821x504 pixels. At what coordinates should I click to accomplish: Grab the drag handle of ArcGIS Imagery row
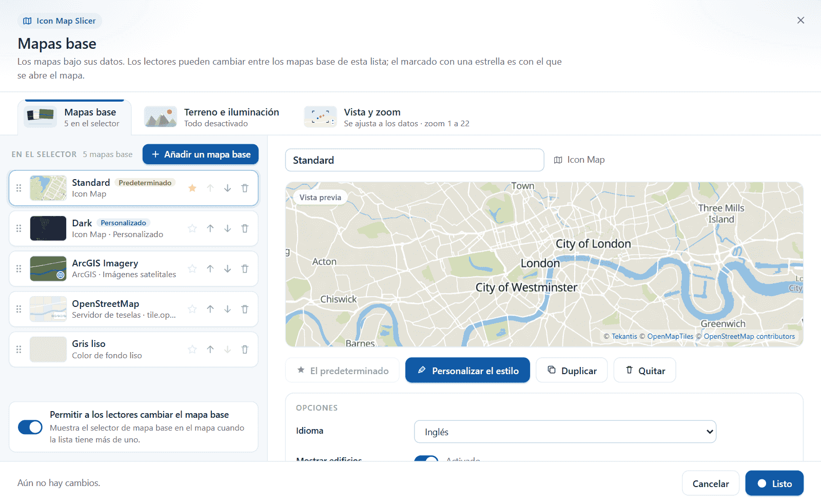[x=19, y=268]
